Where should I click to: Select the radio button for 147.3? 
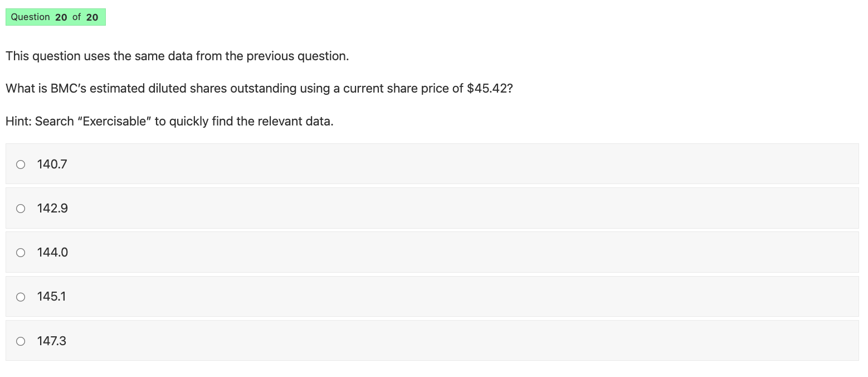[21, 341]
